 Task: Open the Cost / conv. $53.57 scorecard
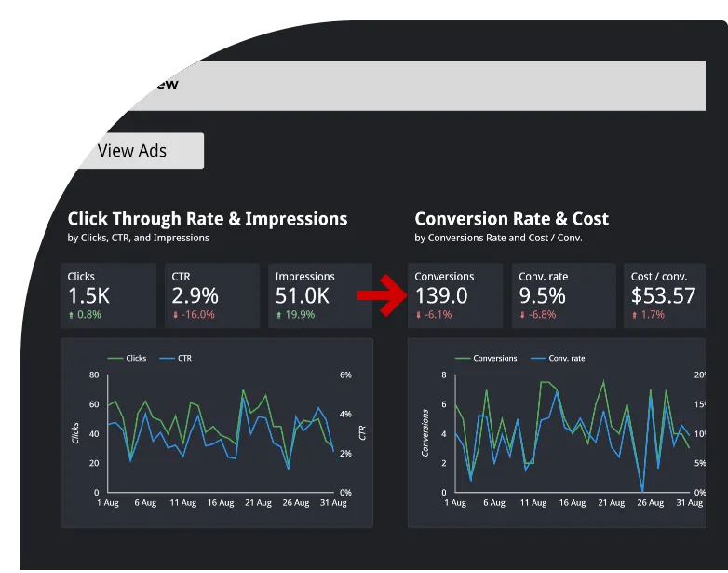(x=663, y=295)
